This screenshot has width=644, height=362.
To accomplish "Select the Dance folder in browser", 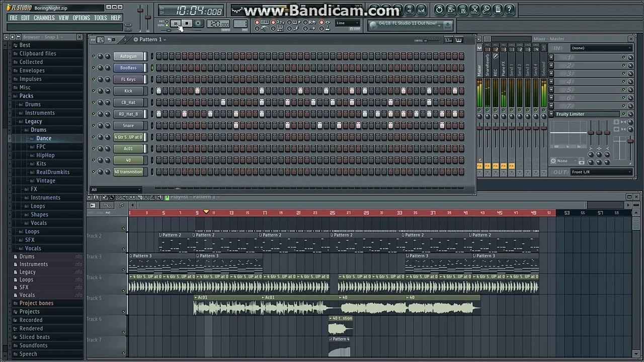I will (43, 138).
